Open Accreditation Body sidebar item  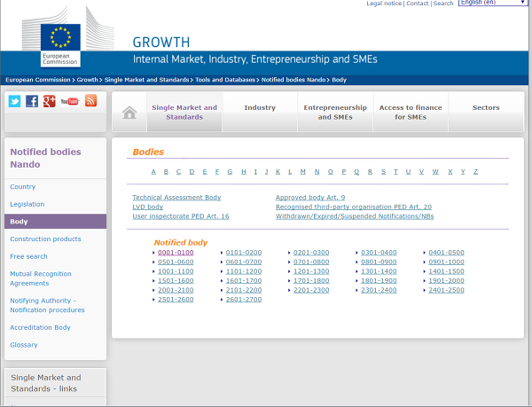[40, 327]
